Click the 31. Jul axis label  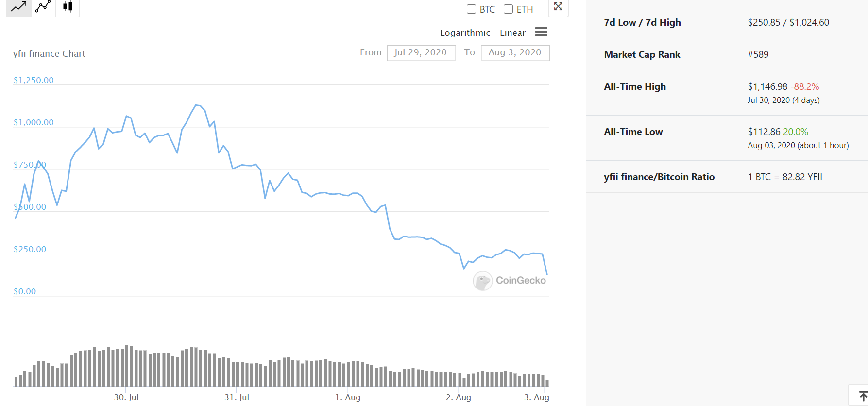point(237,397)
